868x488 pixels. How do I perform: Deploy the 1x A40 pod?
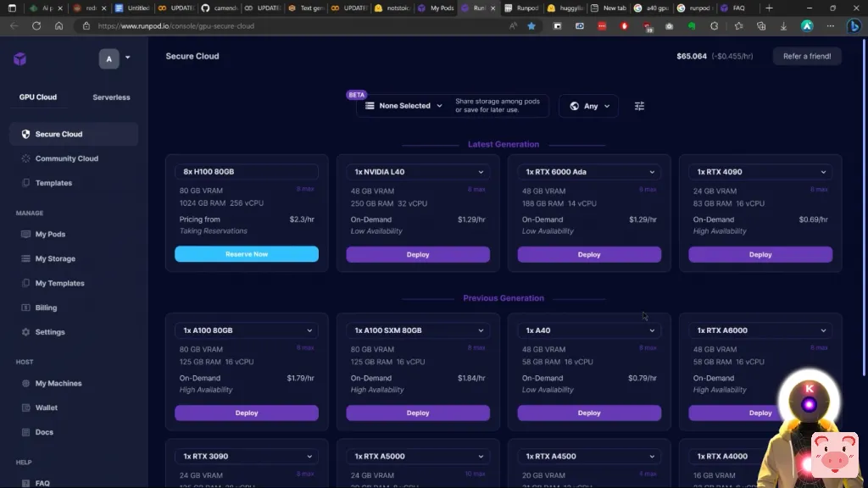(x=589, y=413)
